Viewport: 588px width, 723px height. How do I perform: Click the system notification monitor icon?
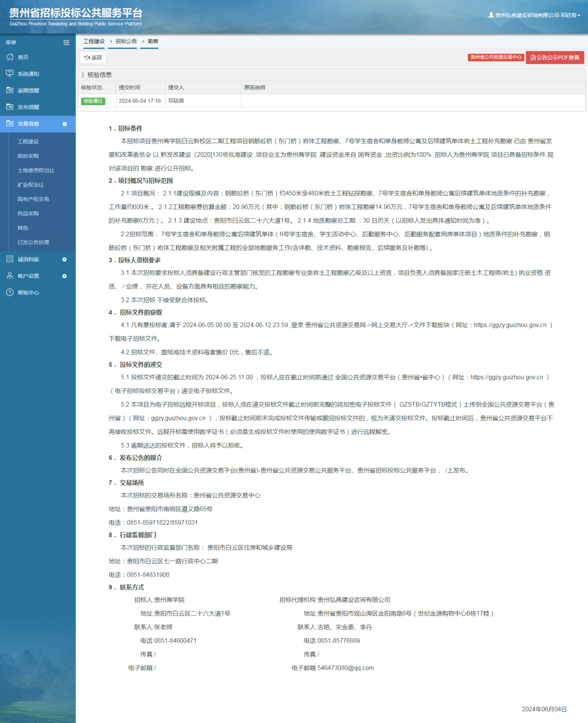[10, 73]
